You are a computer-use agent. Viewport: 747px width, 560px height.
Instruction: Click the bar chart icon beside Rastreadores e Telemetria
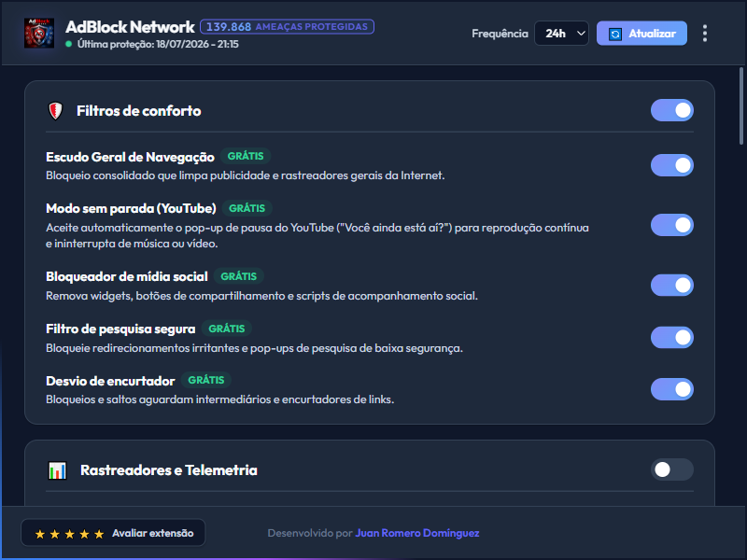[x=57, y=470]
